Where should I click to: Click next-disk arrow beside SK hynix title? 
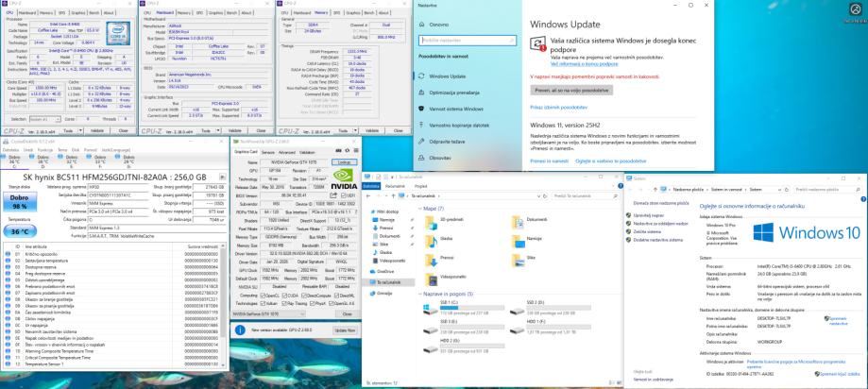coord(223,178)
